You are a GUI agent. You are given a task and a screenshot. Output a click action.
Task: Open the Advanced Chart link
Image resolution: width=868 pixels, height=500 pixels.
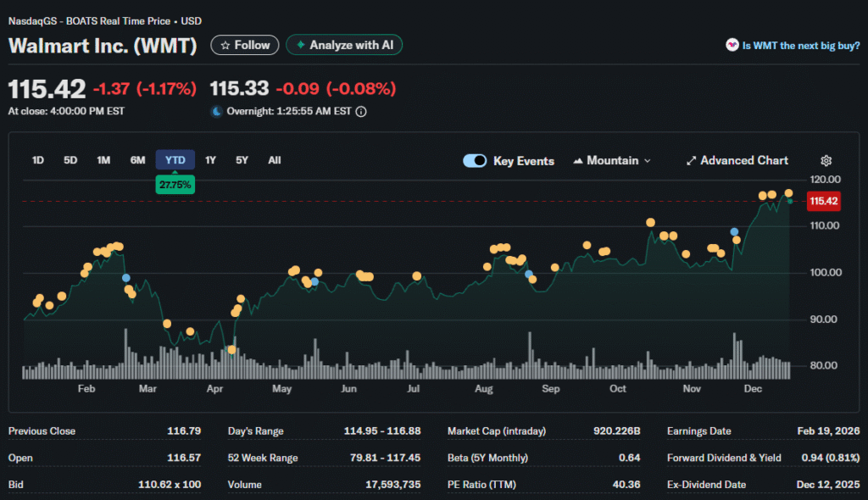(x=737, y=161)
